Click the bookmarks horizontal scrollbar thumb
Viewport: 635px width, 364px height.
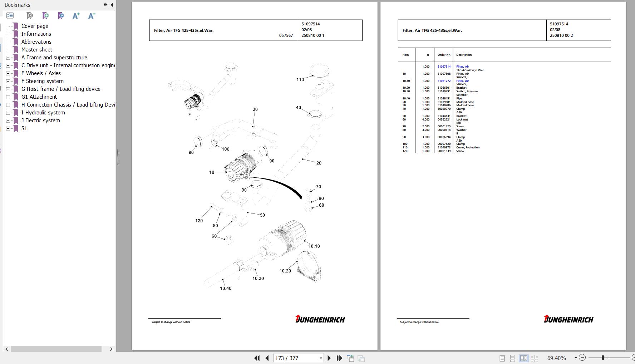(x=56, y=349)
